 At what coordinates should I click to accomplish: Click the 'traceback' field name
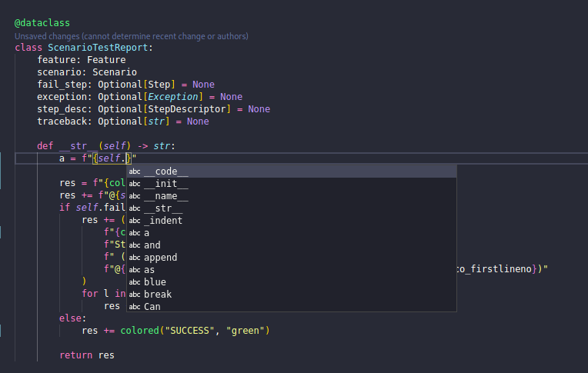click(x=62, y=122)
